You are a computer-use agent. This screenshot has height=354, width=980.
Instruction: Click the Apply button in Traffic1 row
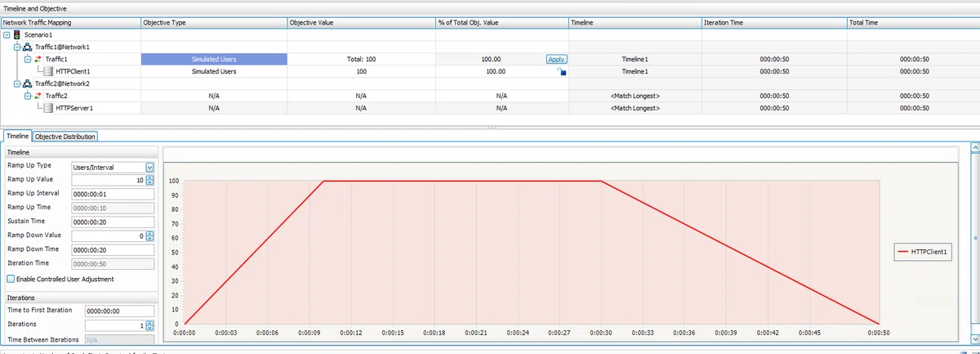556,60
